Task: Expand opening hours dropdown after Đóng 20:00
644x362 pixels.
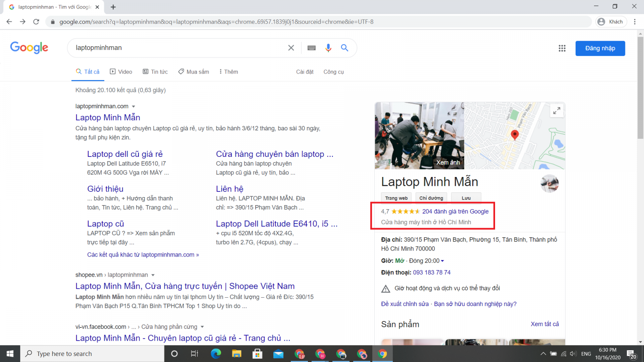Action: click(x=442, y=261)
